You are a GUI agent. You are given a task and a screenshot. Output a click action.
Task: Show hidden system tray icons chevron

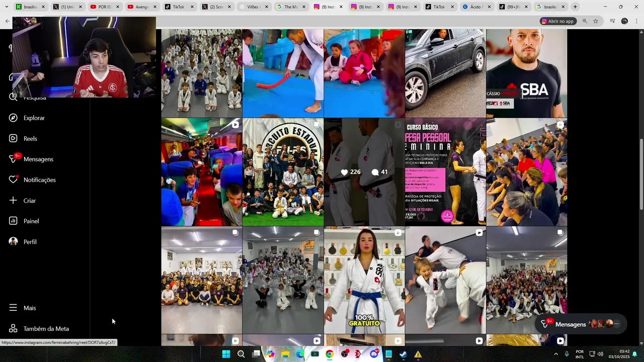[x=556, y=354]
